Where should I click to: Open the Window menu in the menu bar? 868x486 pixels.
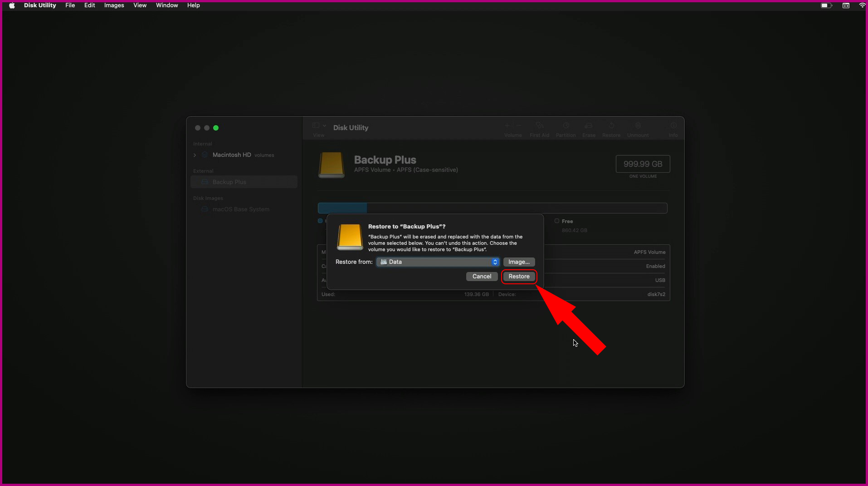tap(166, 5)
